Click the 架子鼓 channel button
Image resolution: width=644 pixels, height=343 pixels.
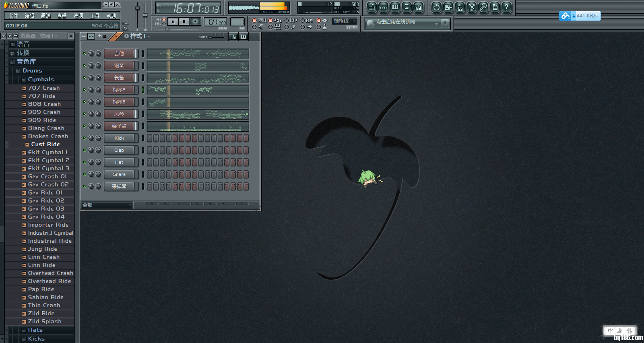[119, 126]
